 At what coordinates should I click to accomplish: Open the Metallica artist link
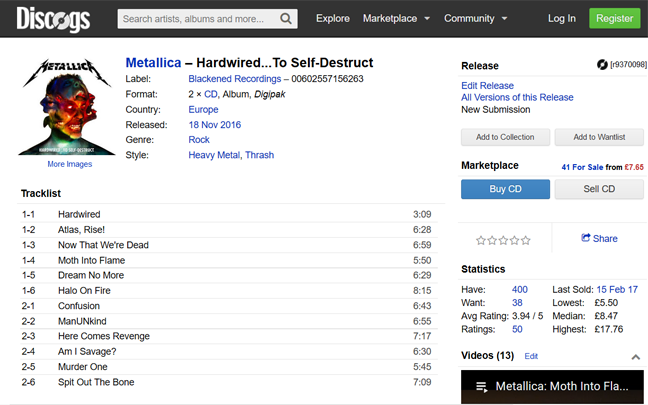pos(153,62)
